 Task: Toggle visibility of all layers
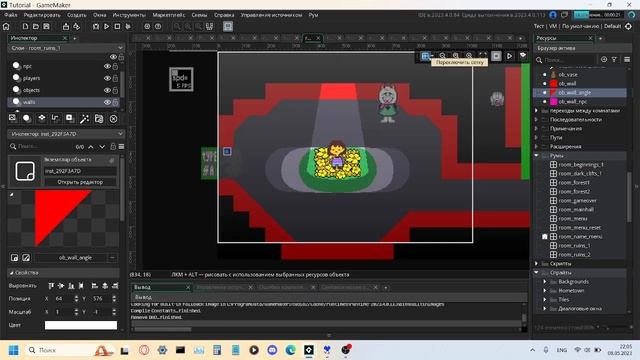click(x=113, y=57)
